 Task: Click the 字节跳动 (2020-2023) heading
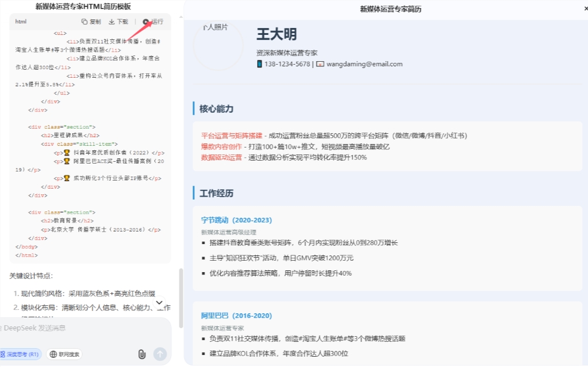[x=236, y=220]
